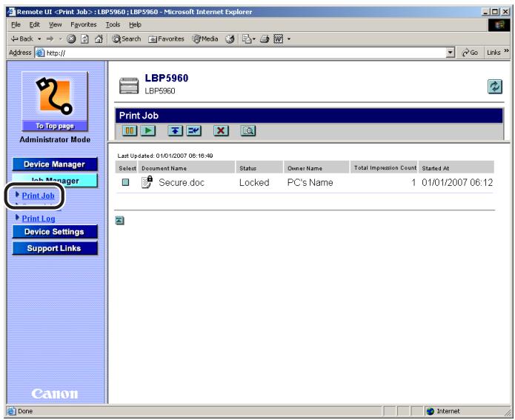The height and width of the screenshot is (420, 515).
Task: Open the Print Job link
Action: tap(38, 196)
